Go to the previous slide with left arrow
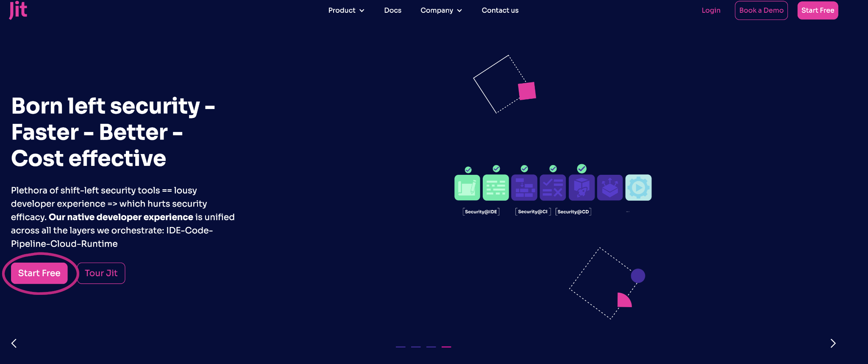Image resolution: width=868 pixels, height=364 pixels. click(14, 343)
